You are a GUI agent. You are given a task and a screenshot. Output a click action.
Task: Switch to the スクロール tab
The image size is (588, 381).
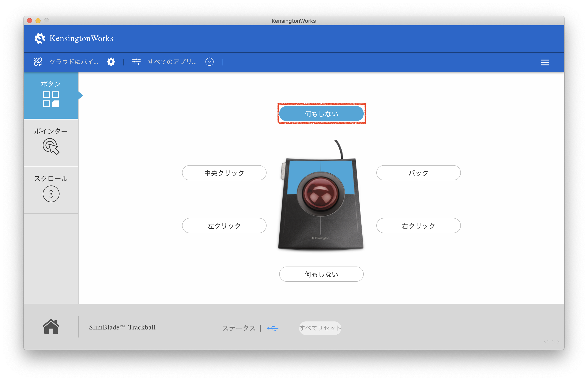click(51, 190)
